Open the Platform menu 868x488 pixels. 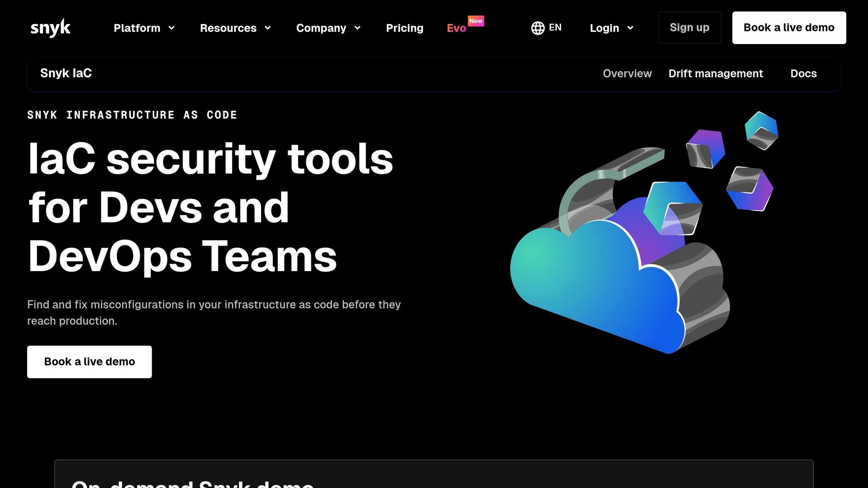[137, 28]
